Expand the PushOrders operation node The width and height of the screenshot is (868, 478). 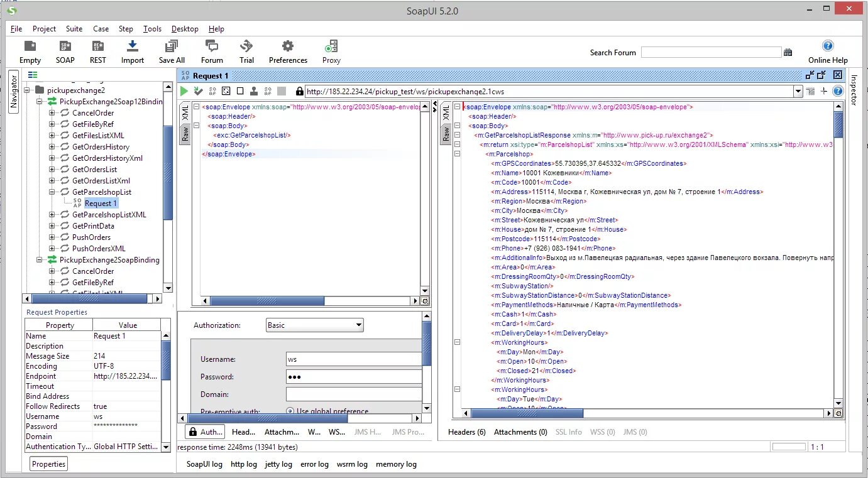(x=52, y=237)
